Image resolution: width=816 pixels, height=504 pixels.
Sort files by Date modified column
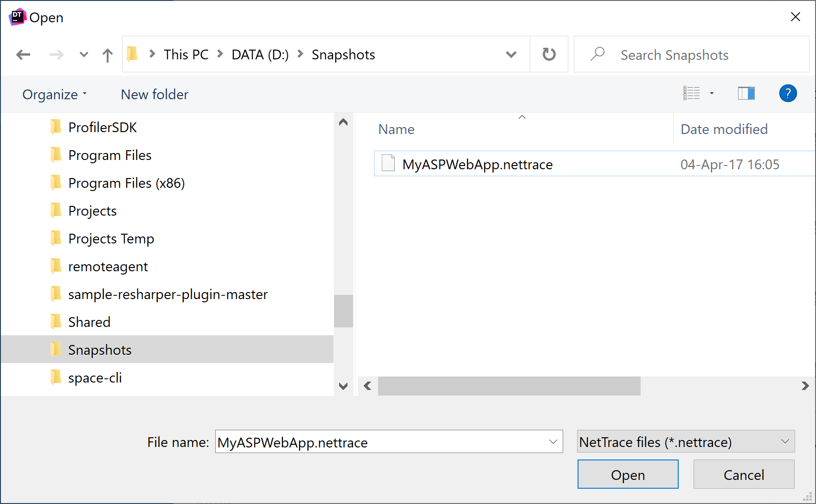click(724, 129)
